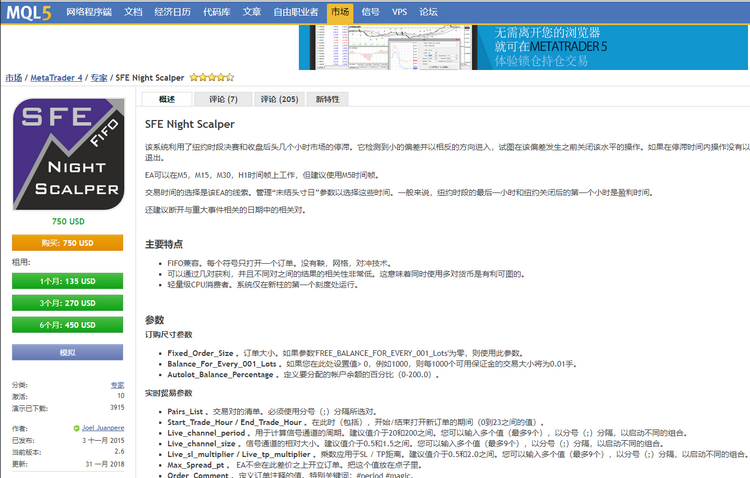
Task: Switch to the 评论 (7) tab
Action: tap(223, 99)
